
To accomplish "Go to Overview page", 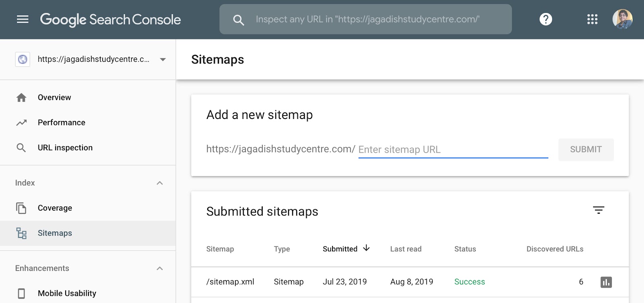I will (54, 98).
